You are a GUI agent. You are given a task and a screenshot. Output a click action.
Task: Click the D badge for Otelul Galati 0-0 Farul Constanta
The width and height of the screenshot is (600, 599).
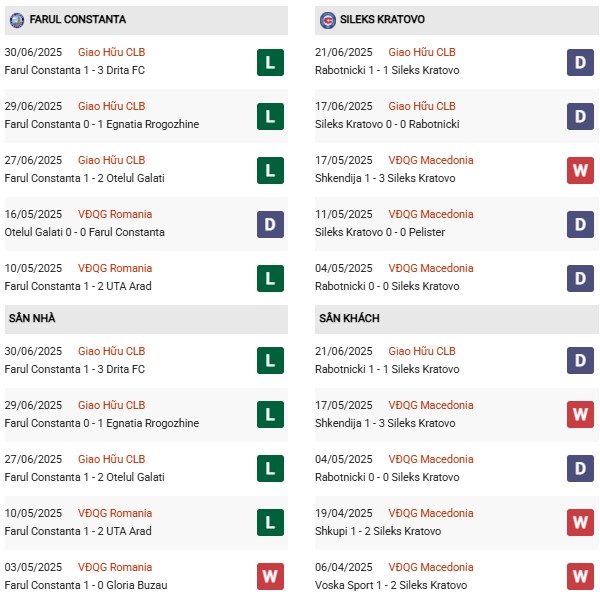270,224
